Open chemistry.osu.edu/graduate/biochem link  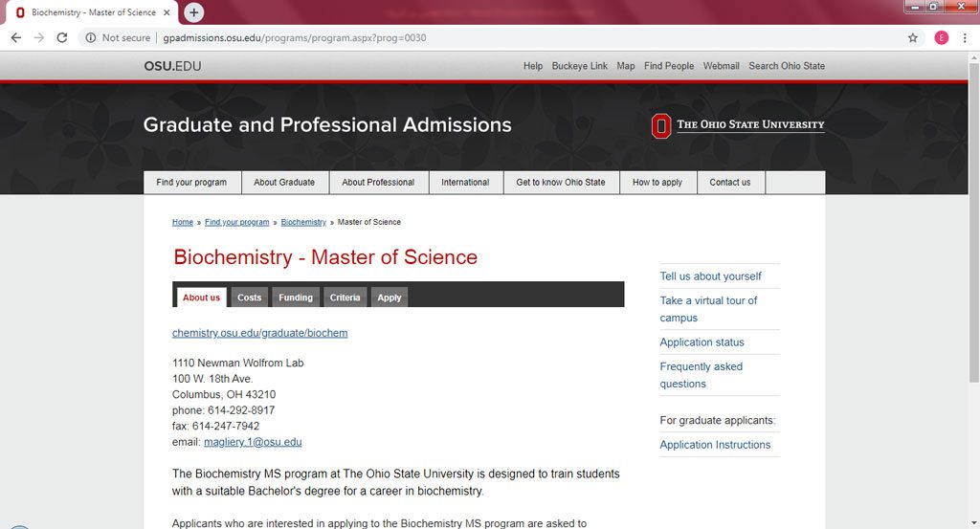(x=260, y=333)
